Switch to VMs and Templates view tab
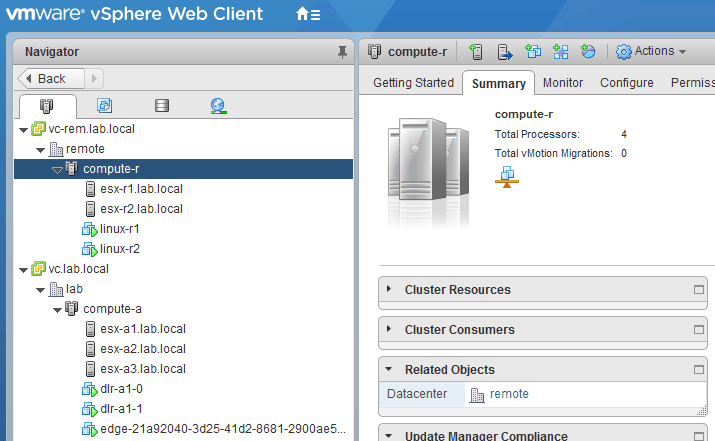Image resolution: width=715 pixels, height=441 pixels. 104,106
